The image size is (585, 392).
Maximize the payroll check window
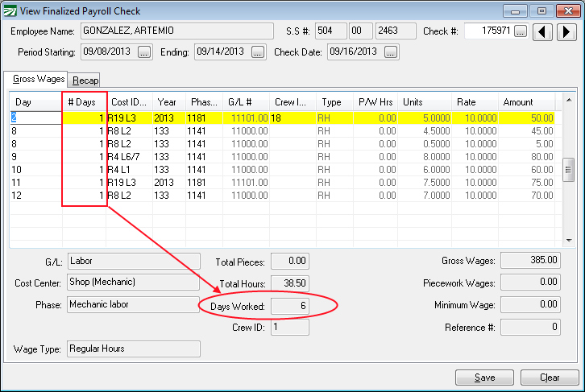[x=541, y=11]
